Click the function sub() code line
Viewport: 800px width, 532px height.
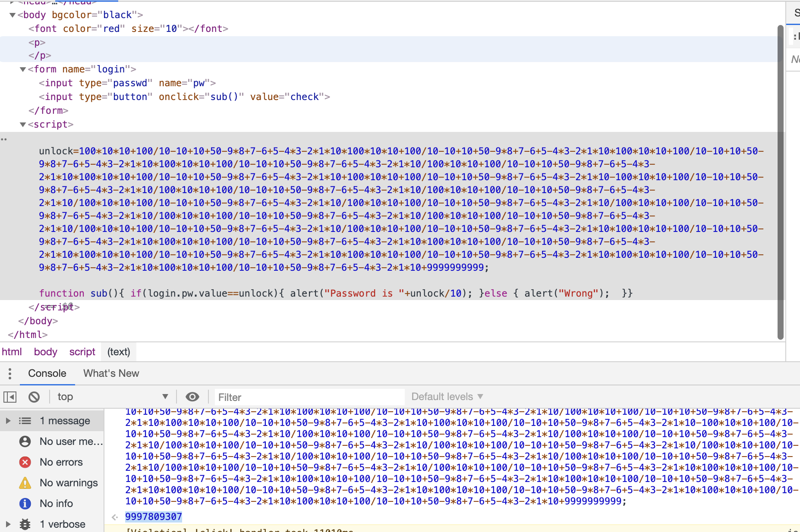(x=336, y=294)
